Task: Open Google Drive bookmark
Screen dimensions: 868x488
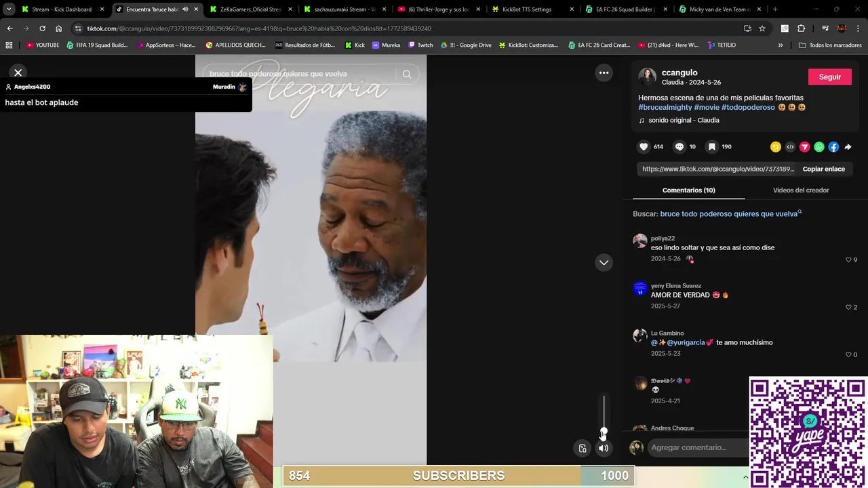Action: point(466,45)
